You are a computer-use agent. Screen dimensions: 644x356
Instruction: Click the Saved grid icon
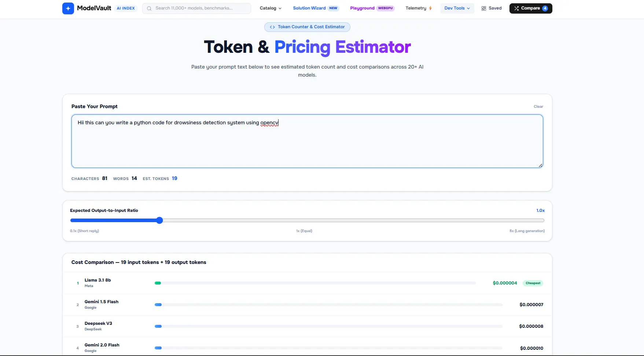coord(484,8)
